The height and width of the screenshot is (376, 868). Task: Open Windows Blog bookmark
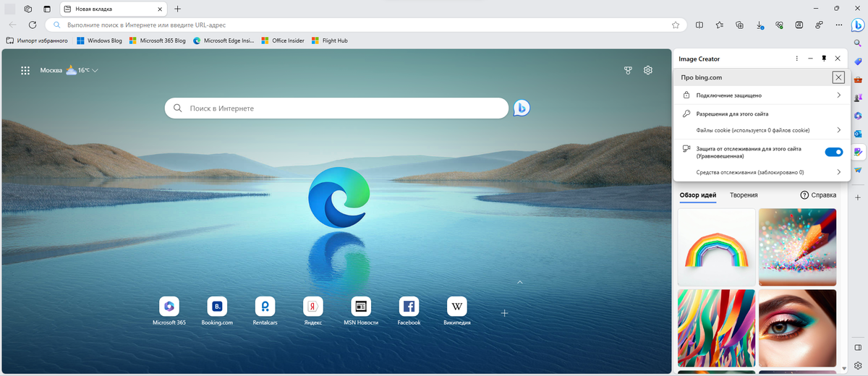pos(99,40)
